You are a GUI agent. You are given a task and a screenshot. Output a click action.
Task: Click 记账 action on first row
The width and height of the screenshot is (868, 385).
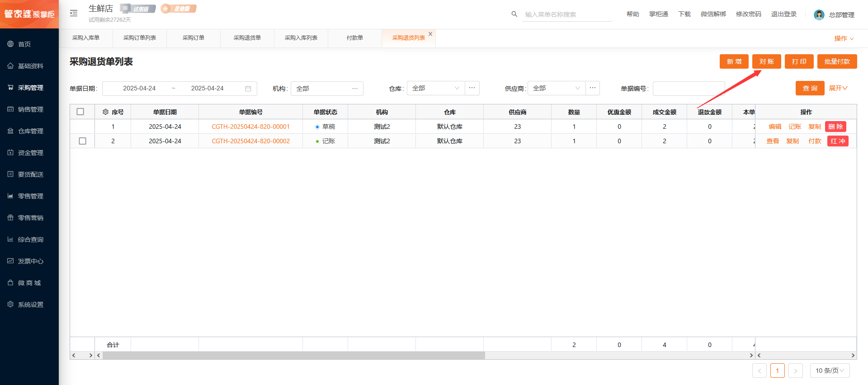[x=795, y=127]
